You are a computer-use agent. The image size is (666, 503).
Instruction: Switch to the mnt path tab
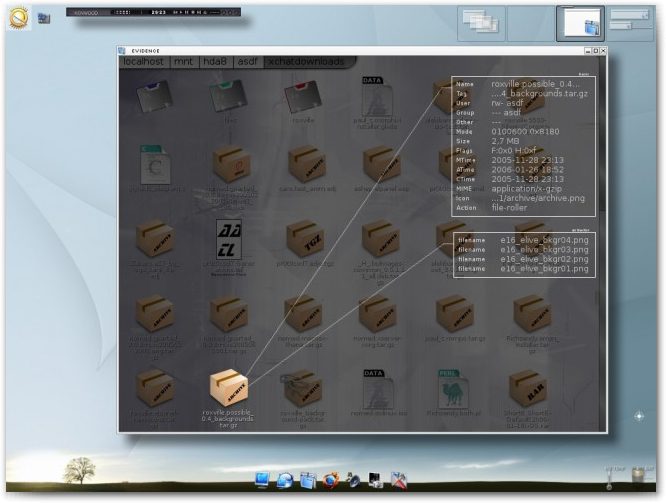tap(183, 62)
